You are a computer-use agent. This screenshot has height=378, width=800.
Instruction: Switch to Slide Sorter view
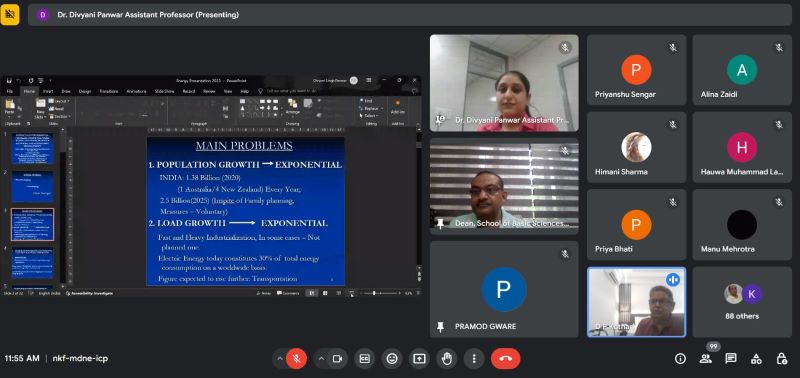coord(325,293)
